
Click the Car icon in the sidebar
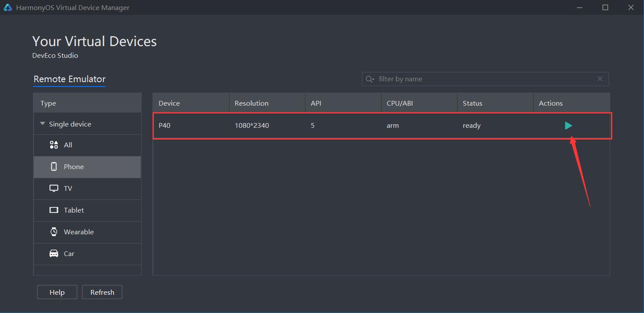(x=54, y=253)
